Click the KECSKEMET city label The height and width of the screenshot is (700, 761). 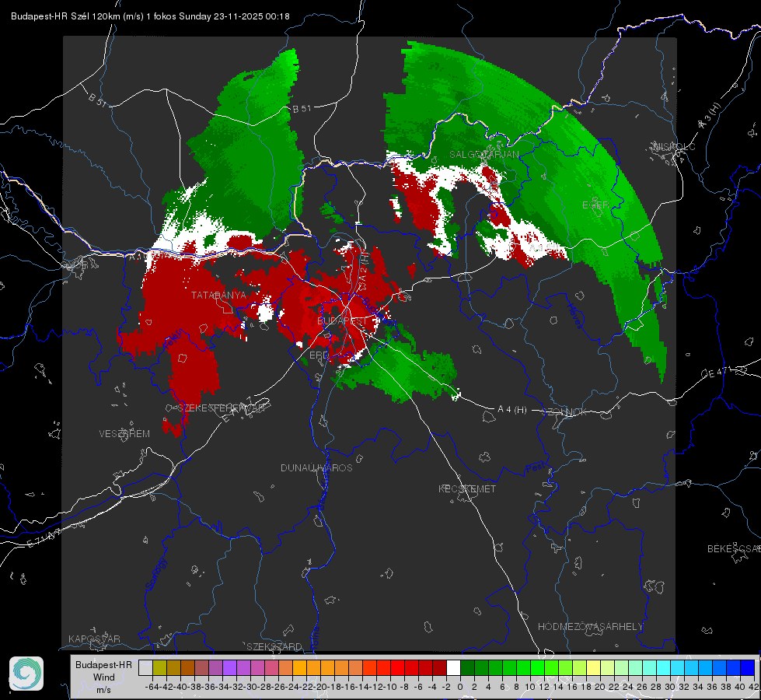pyautogui.click(x=467, y=488)
